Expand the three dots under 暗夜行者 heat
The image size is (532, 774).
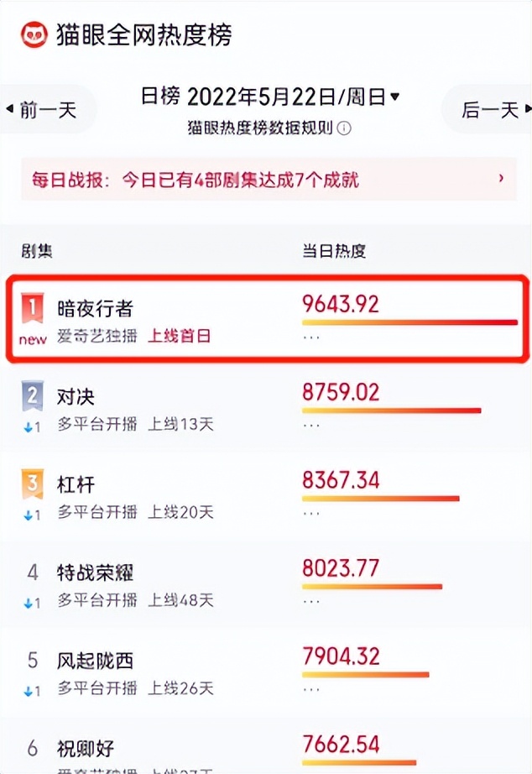pos(311,337)
